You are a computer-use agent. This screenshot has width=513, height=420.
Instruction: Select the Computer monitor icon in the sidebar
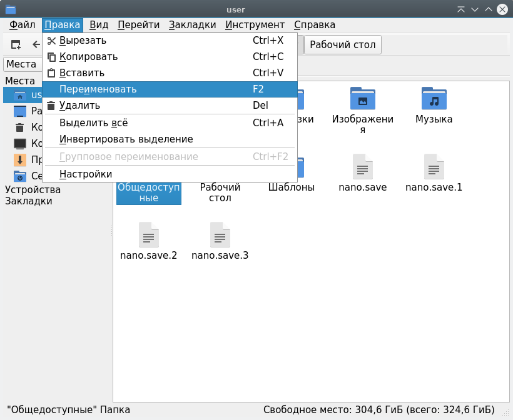tap(20, 144)
